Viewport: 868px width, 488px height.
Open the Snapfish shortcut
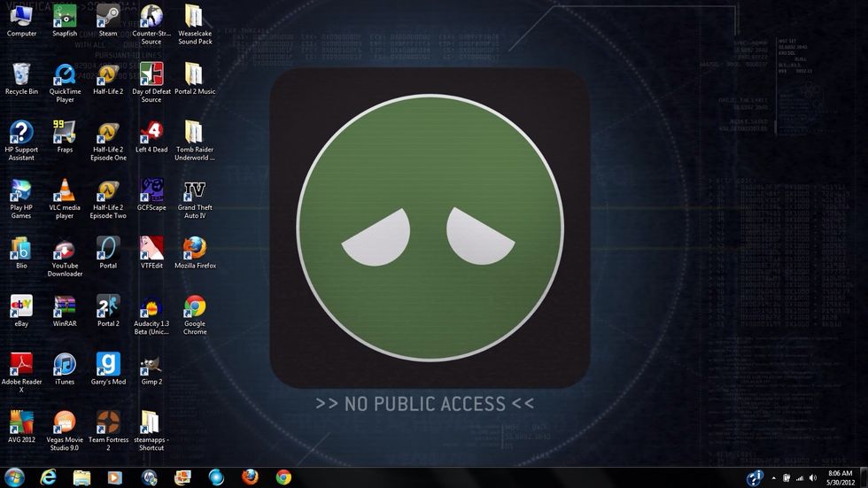(x=65, y=19)
